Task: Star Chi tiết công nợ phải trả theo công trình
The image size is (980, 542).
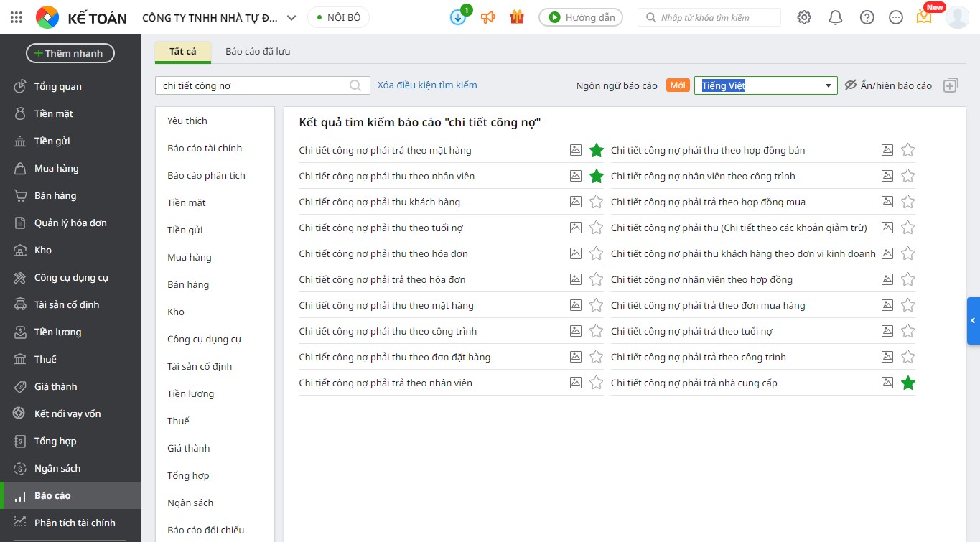Action: coord(907,357)
